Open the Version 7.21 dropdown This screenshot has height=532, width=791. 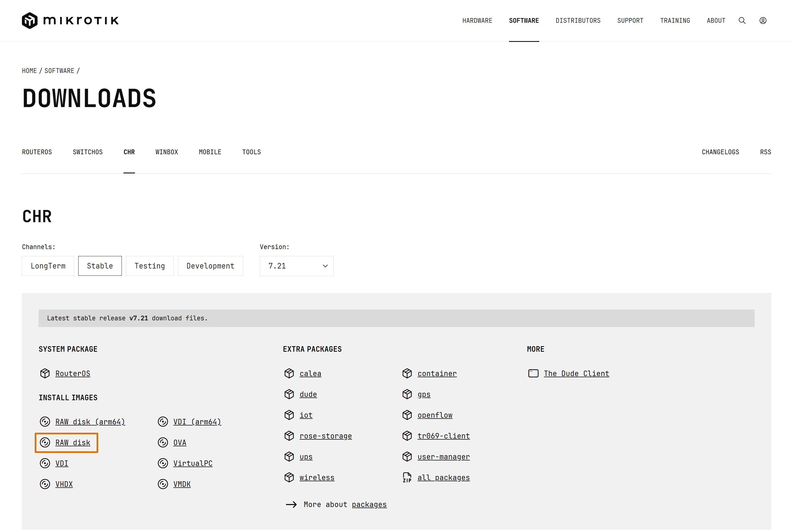pos(296,266)
